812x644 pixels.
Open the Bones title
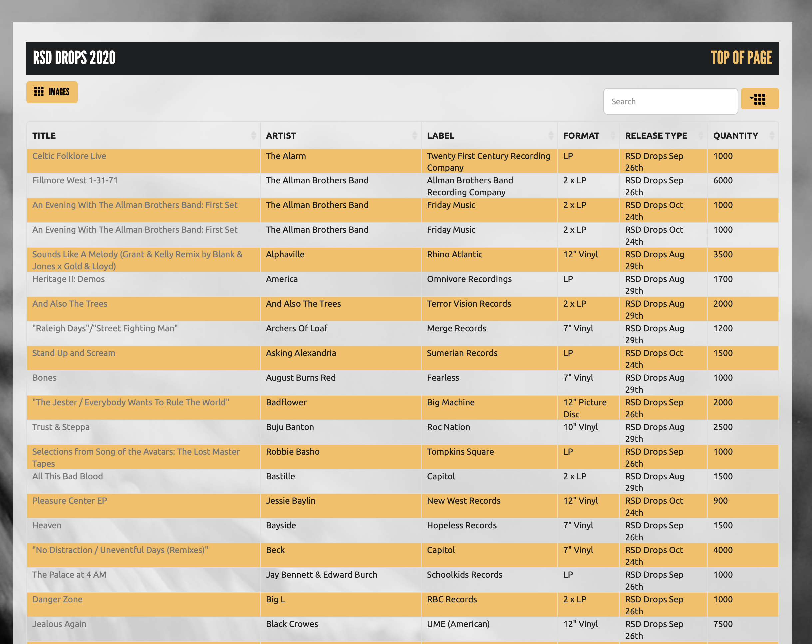pos(44,378)
